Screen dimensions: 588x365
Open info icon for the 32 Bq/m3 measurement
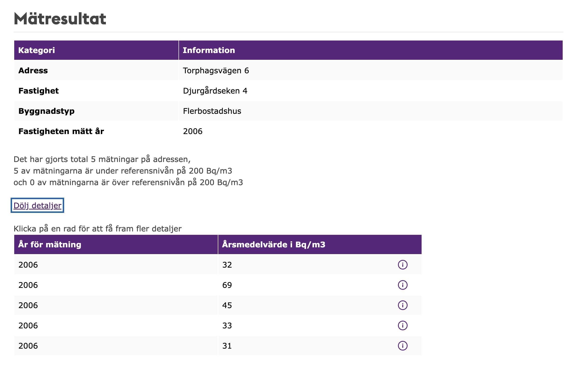click(402, 264)
